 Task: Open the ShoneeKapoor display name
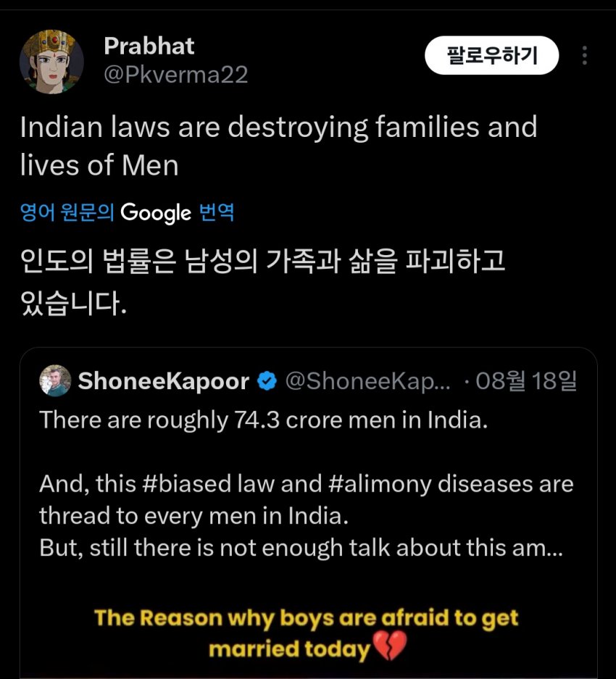(163, 381)
